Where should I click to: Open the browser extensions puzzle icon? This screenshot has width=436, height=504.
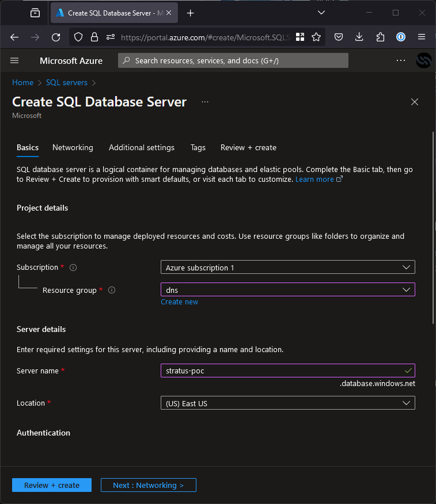pyautogui.click(x=380, y=37)
